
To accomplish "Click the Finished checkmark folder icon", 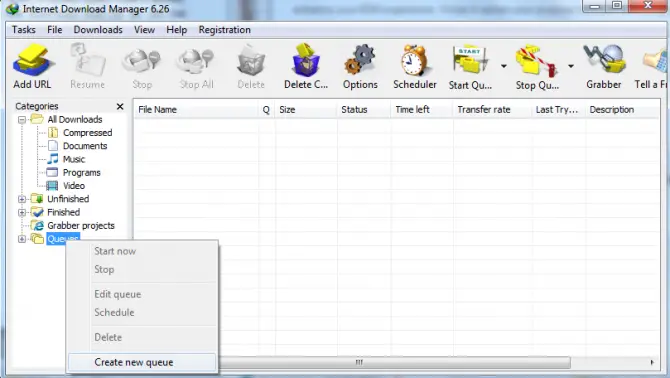I will click(37, 212).
